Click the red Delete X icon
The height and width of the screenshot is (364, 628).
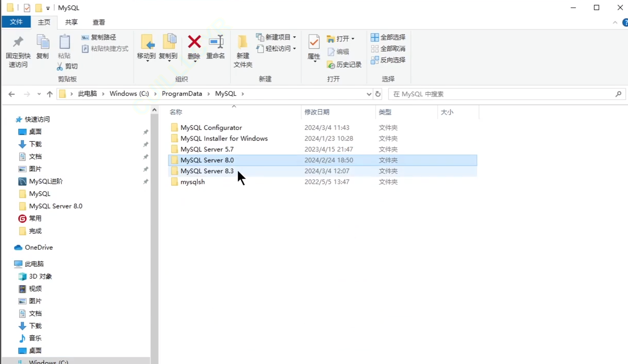click(x=194, y=42)
